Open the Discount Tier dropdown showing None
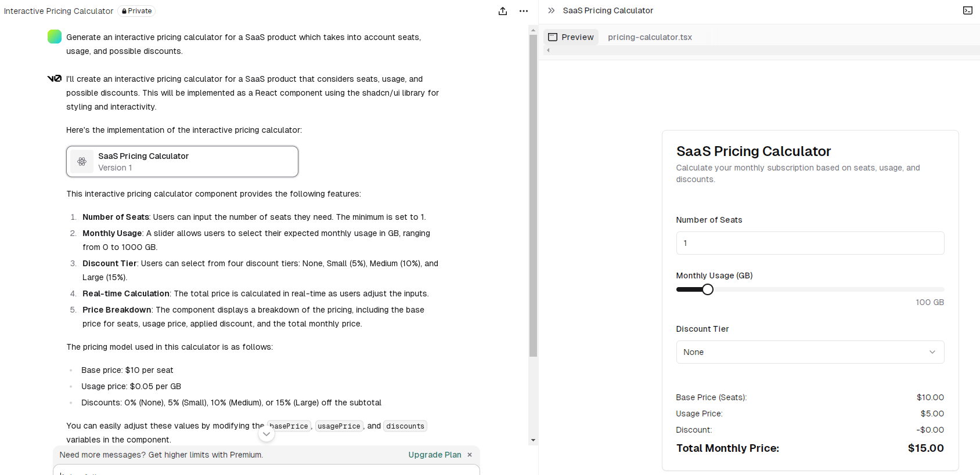Screen dimensions: 980x475 tap(810, 352)
